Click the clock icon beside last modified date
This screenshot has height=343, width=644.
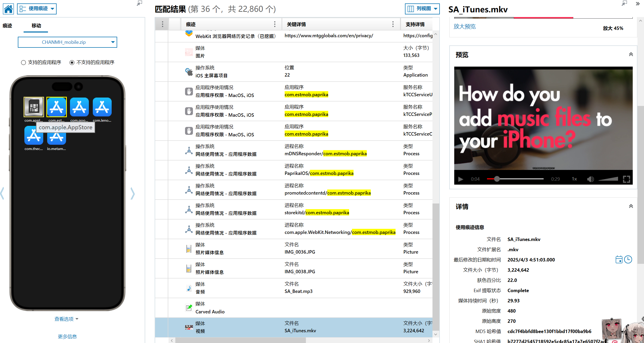point(628,260)
